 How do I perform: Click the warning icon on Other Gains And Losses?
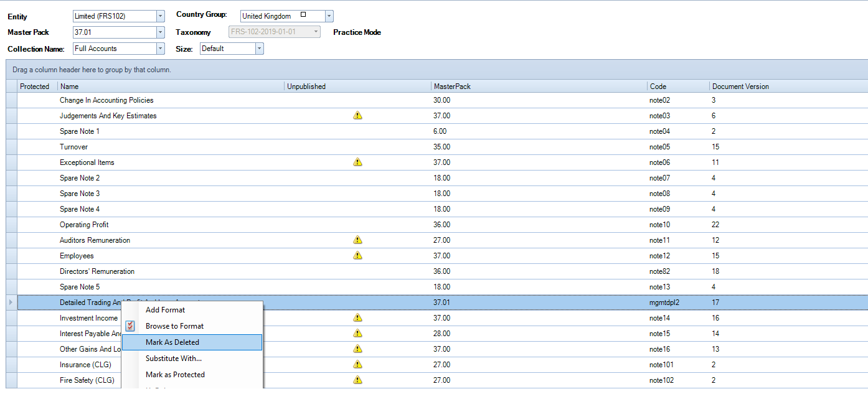357,349
